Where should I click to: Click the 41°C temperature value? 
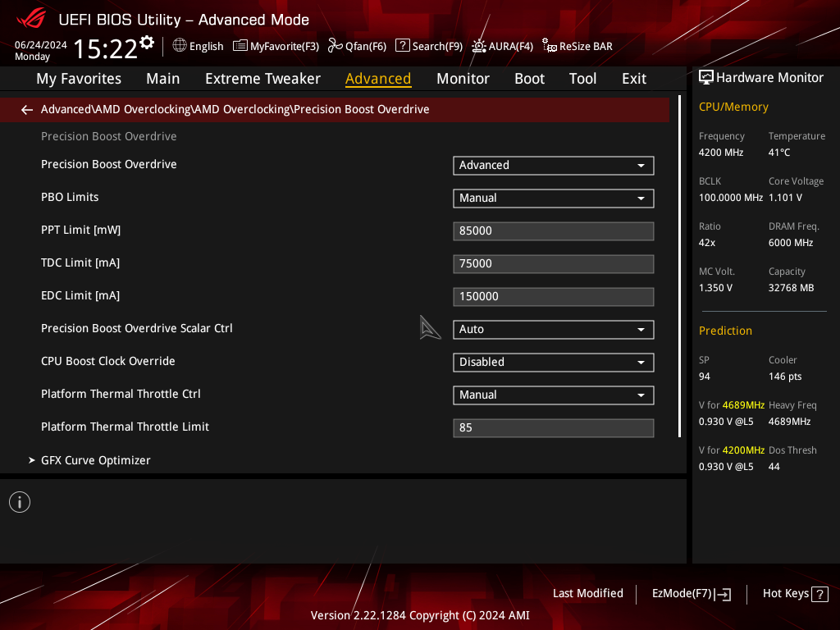point(779,152)
